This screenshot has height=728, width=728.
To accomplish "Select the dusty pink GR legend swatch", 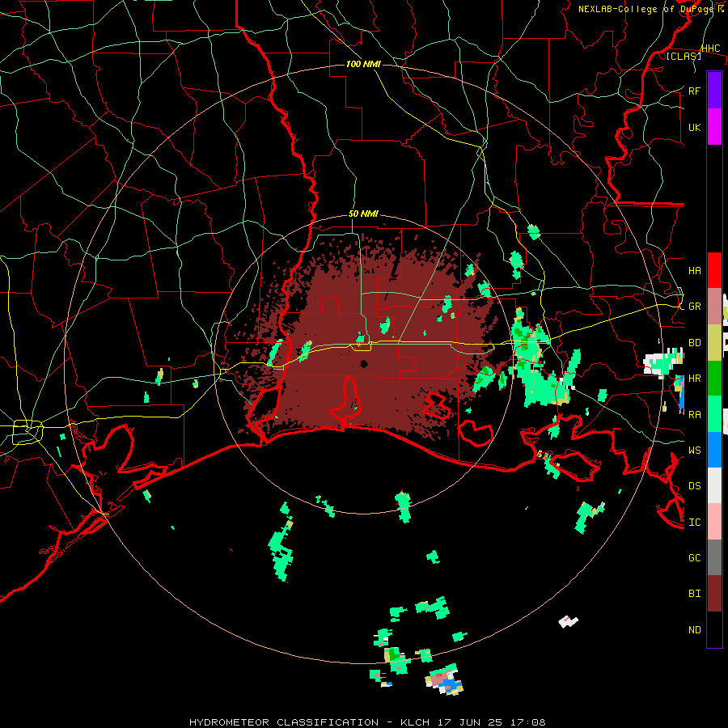I will tap(714, 307).
